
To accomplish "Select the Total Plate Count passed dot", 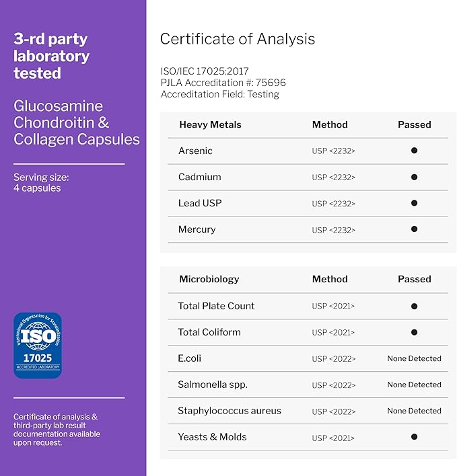I will (414, 306).
